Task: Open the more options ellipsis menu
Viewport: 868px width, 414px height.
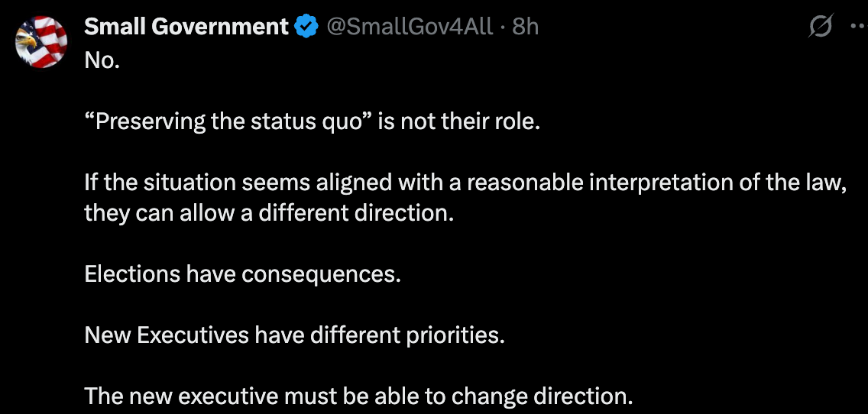Action: pyautogui.click(x=860, y=27)
